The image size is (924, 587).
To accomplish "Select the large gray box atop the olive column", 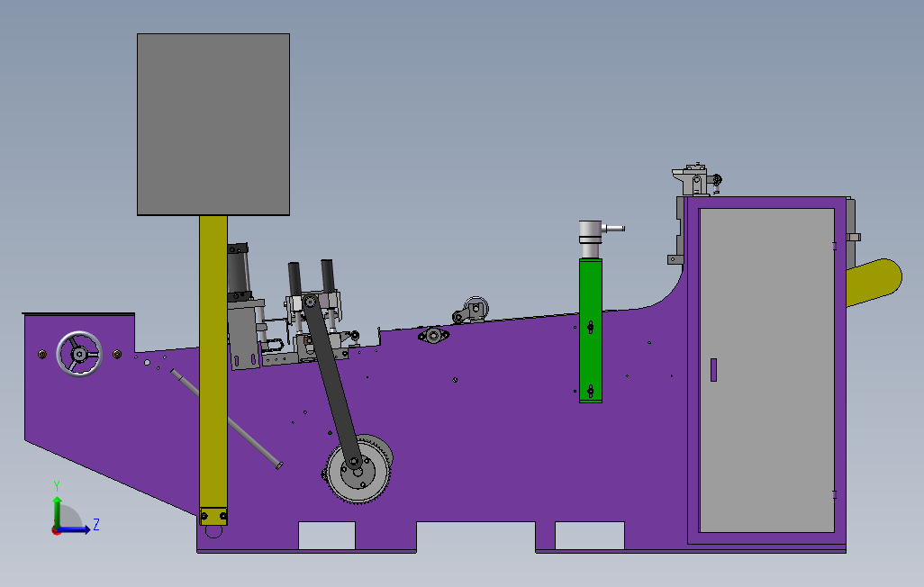I will click(213, 124).
